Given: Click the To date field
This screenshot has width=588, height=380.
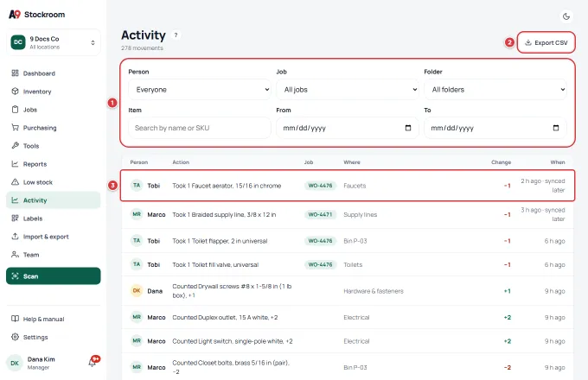Looking at the screenshot, I should click(495, 128).
